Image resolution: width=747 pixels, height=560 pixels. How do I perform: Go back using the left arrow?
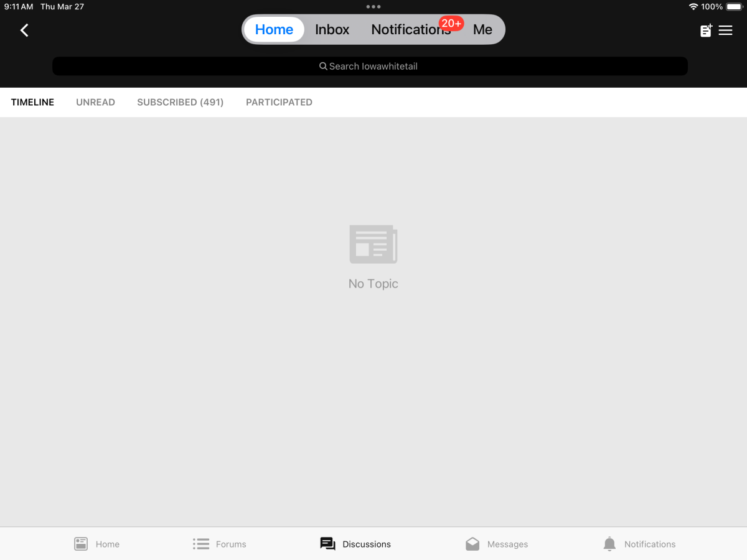tap(24, 30)
